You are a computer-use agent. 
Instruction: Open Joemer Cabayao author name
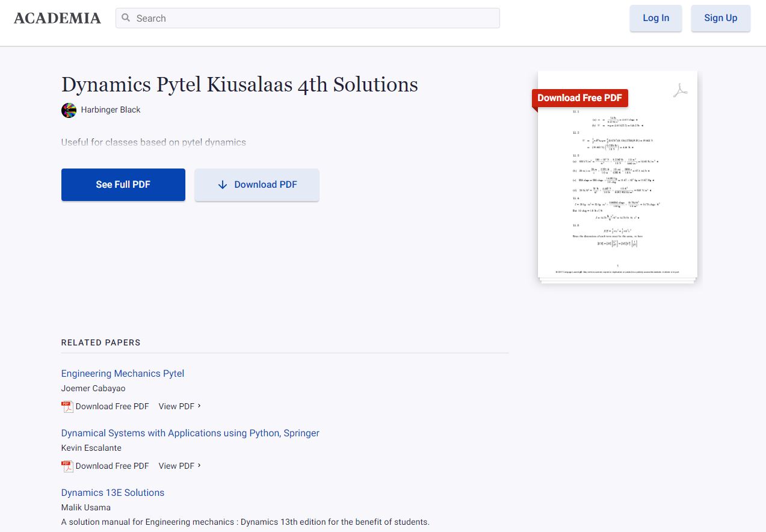click(x=93, y=388)
